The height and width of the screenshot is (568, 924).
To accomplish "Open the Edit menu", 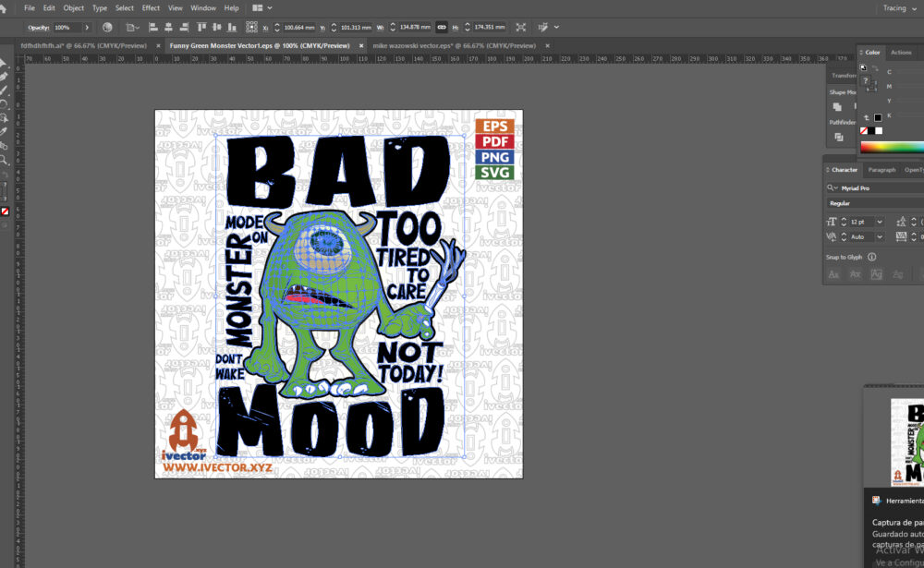I will pos(49,8).
